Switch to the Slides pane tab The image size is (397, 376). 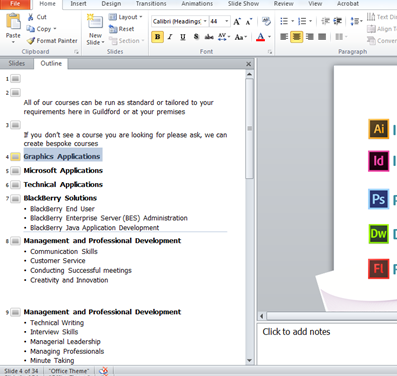point(17,63)
